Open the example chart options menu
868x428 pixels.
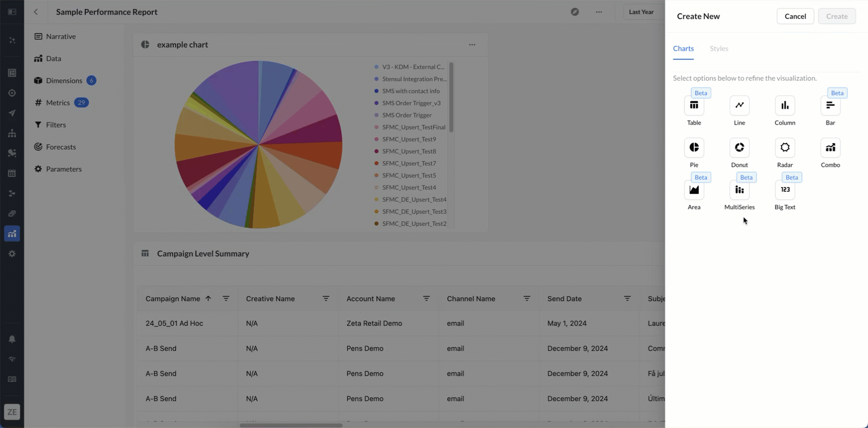click(472, 45)
